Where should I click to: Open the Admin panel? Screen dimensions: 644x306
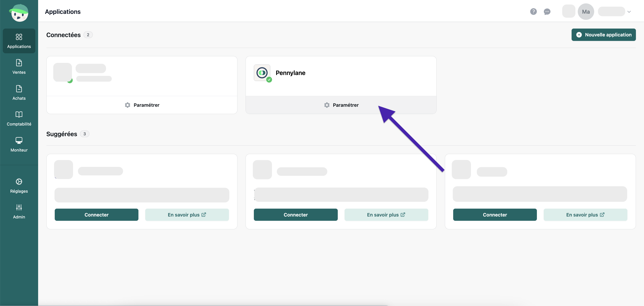pos(19,211)
